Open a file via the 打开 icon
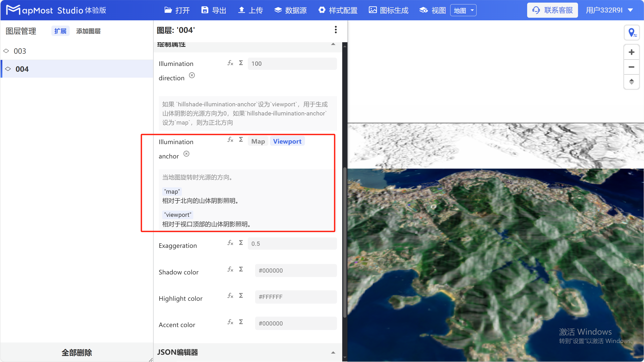644x362 pixels. (168, 10)
